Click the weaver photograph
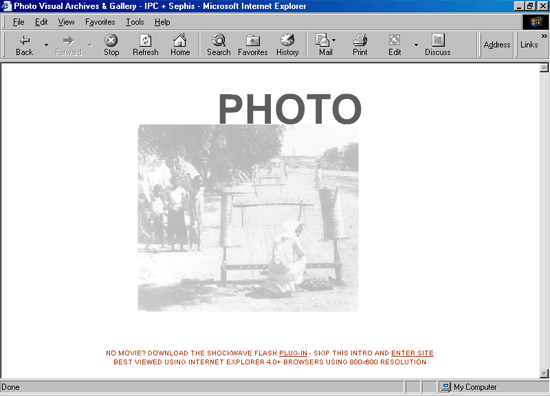Viewport: 550px width, 396px height. tap(248, 218)
